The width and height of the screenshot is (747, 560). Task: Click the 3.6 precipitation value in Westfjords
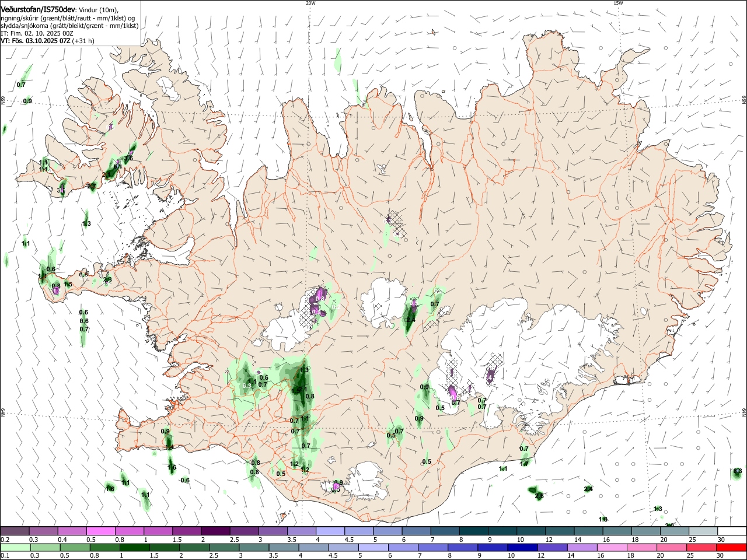[128, 158]
